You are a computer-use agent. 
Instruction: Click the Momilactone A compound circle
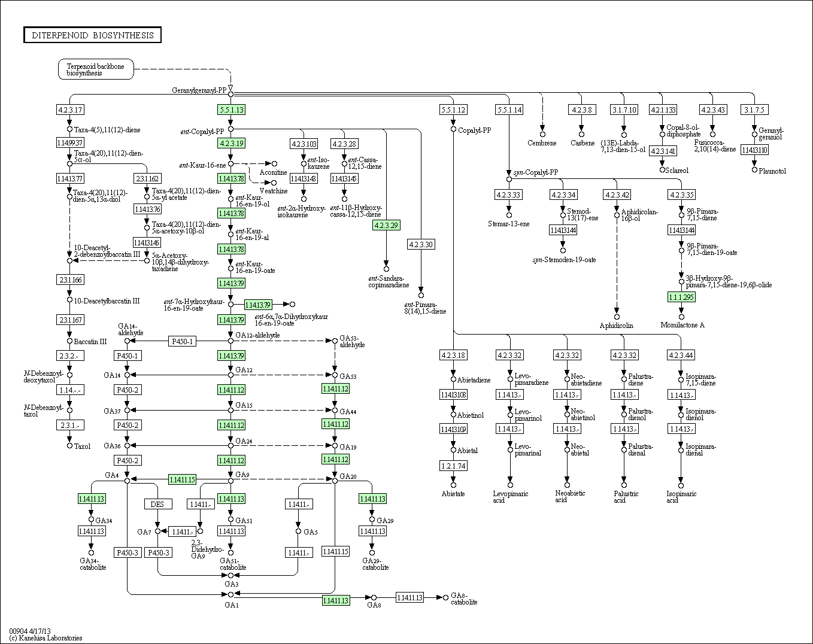[x=681, y=317]
